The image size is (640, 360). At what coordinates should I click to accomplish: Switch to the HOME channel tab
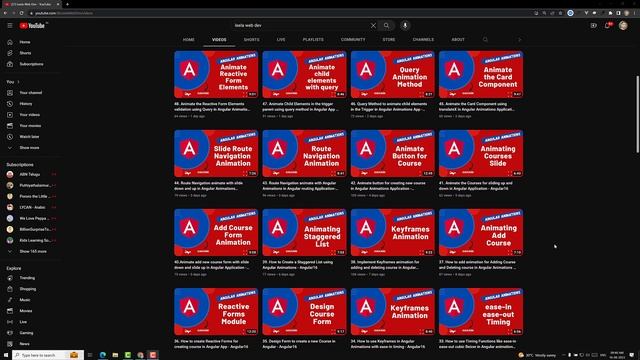pos(189,40)
